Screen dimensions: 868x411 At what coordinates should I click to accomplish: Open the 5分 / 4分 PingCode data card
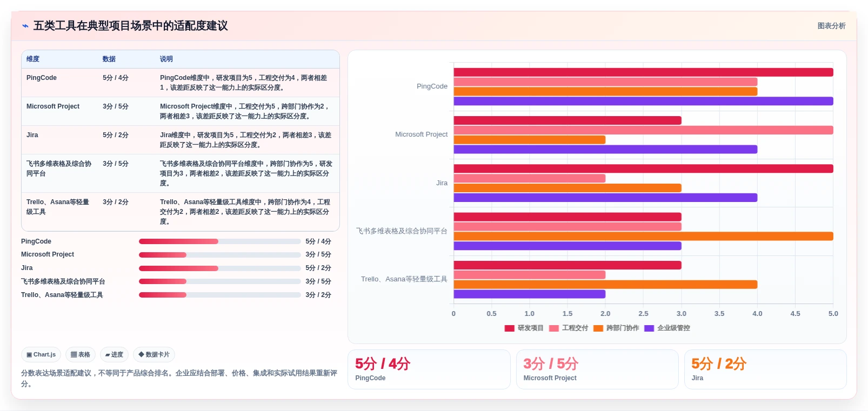429,369
